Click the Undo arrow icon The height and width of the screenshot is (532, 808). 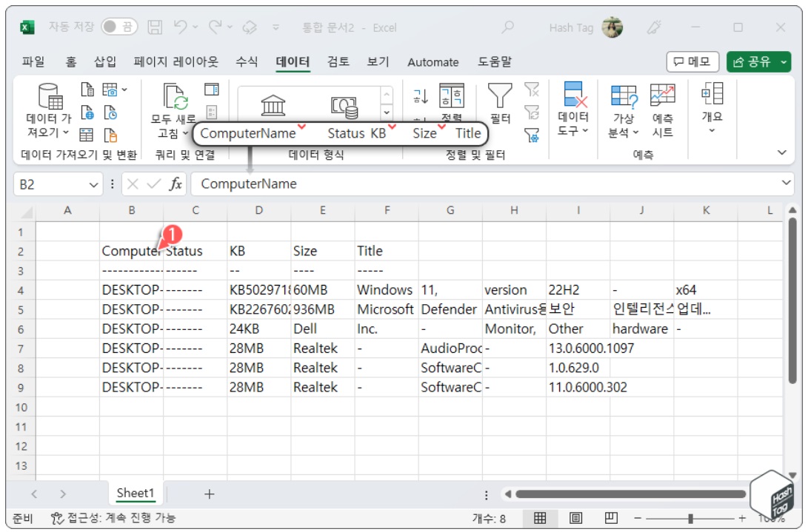[x=181, y=27]
